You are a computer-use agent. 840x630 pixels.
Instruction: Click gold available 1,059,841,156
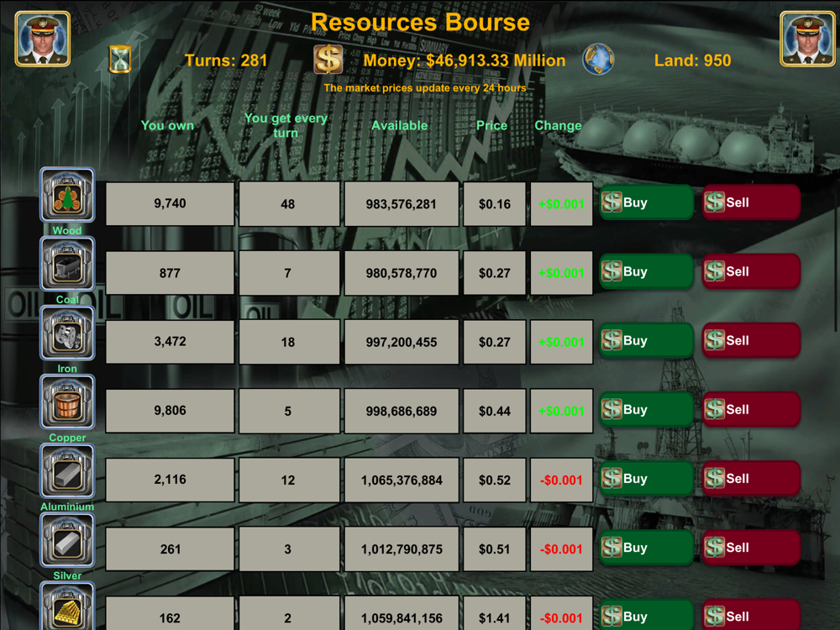[402, 614]
